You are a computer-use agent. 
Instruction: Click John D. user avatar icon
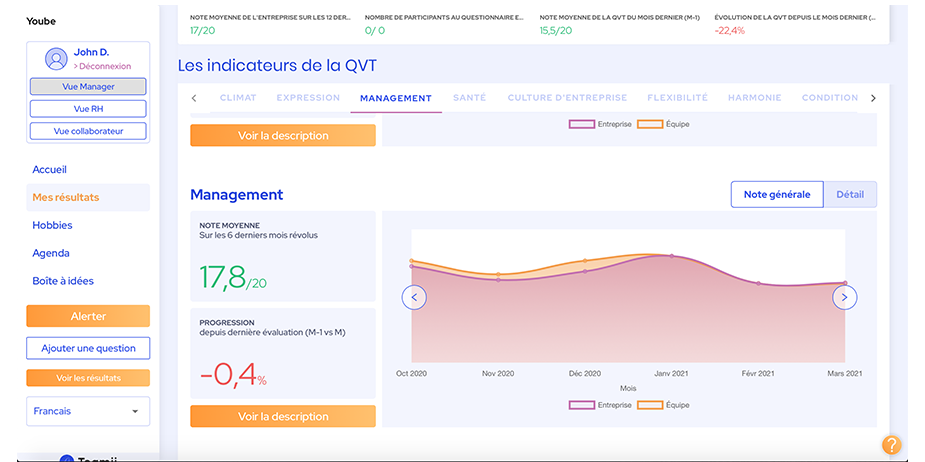57,58
